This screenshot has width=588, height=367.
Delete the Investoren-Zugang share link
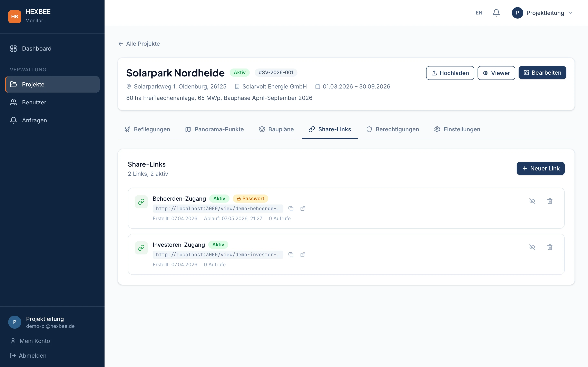(x=550, y=247)
